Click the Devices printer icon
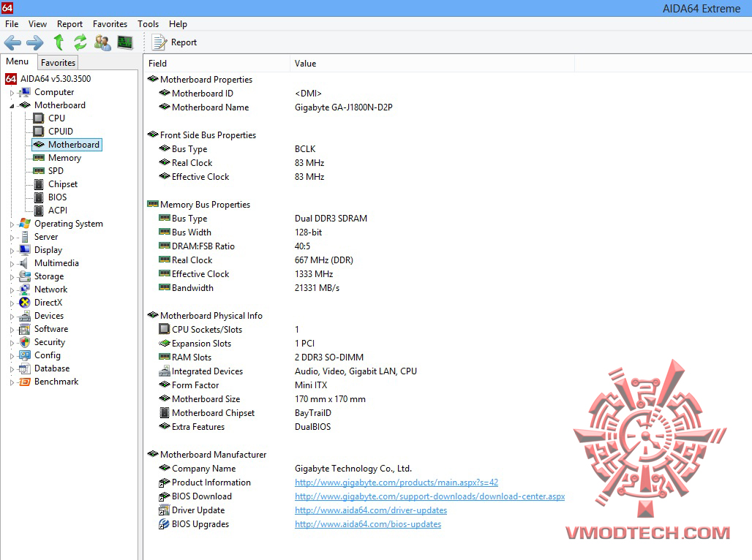 (24, 316)
